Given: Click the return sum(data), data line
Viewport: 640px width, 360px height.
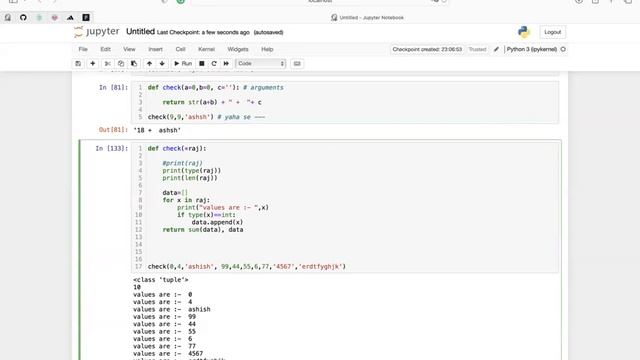Looking at the screenshot, I should [203, 230].
